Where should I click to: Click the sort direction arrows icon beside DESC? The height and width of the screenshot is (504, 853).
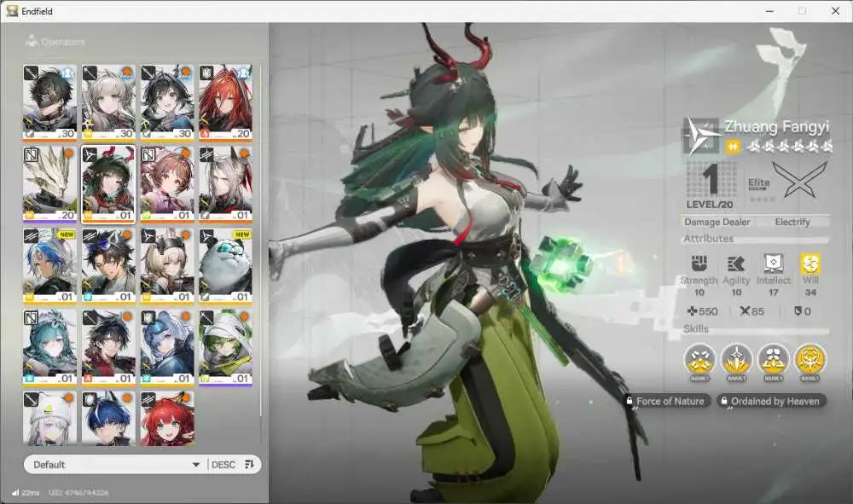[x=250, y=464]
